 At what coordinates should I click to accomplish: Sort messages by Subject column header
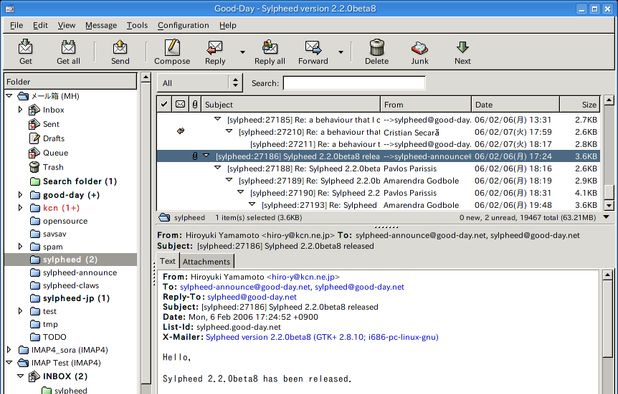click(x=291, y=104)
